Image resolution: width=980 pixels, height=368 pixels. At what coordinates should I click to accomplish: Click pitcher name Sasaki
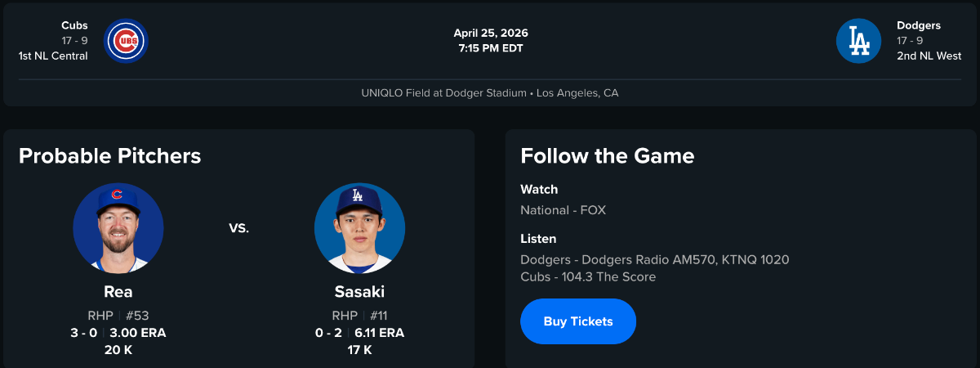pyautogui.click(x=359, y=292)
